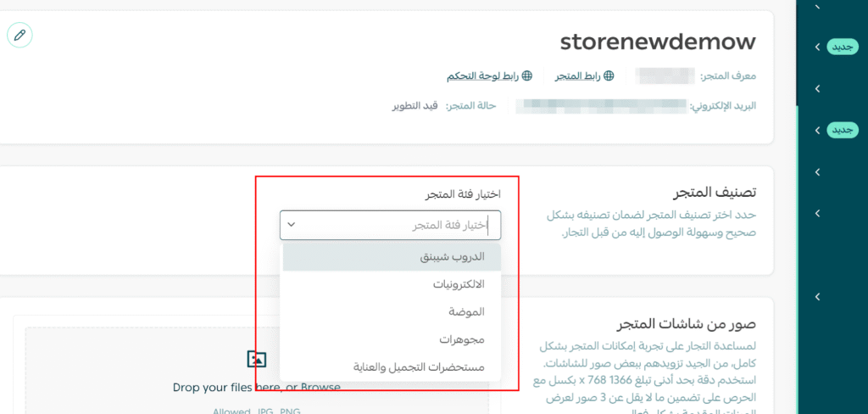Collapse the category dropdown using its chevron arrow
The width and height of the screenshot is (868, 414).
[291, 225]
